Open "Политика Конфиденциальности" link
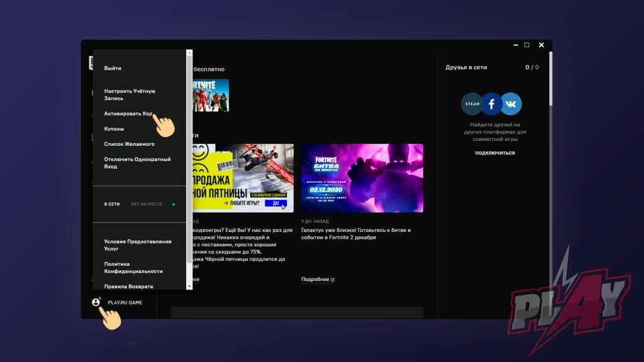Viewport: 644px width, 362px height. [x=133, y=268]
